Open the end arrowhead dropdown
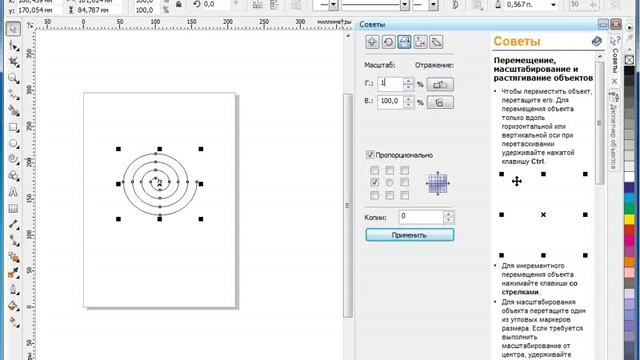Screen dimensions: 640x360 pos(434,5)
